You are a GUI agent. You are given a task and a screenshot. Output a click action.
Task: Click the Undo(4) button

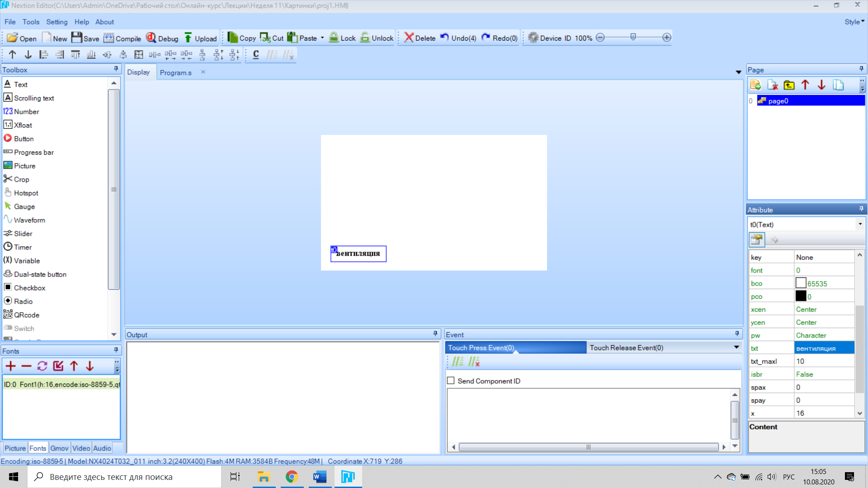(x=458, y=38)
